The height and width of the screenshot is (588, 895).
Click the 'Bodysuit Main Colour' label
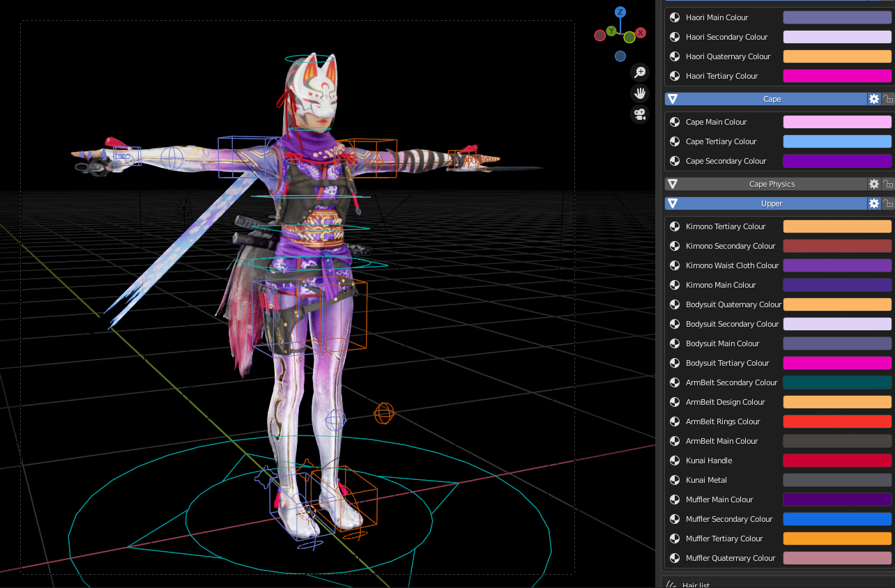pyautogui.click(x=722, y=343)
